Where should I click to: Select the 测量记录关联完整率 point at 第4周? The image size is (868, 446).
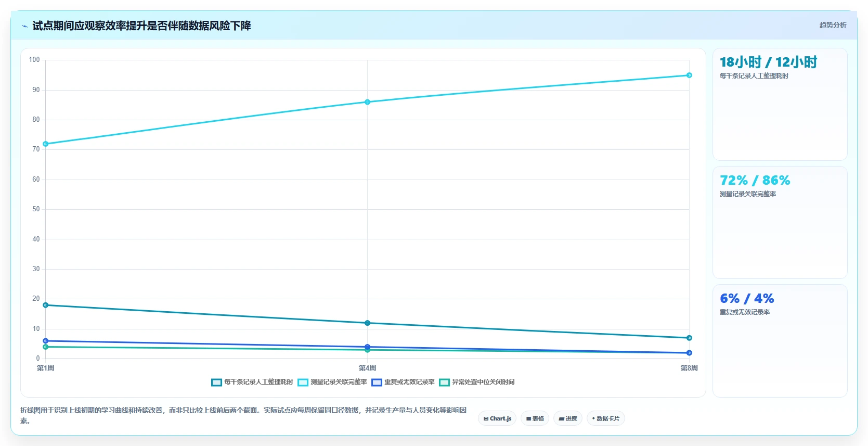pyautogui.click(x=367, y=102)
